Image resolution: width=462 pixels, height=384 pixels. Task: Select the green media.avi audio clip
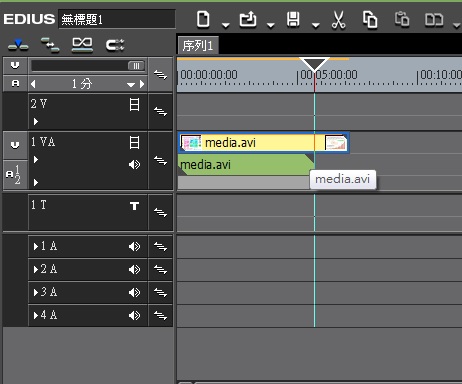[246, 165]
